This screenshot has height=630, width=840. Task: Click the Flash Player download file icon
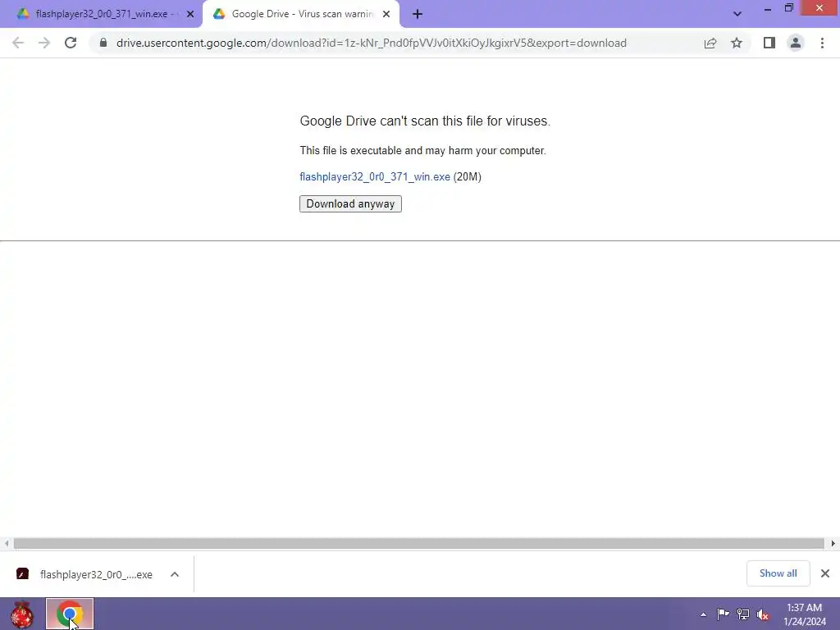click(22, 574)
